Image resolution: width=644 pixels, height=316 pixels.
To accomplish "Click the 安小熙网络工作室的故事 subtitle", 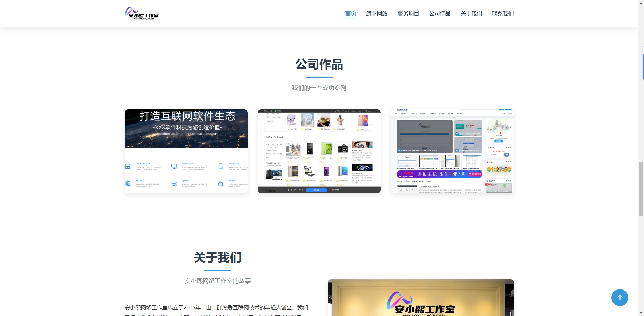I will [x=217, y=281].
